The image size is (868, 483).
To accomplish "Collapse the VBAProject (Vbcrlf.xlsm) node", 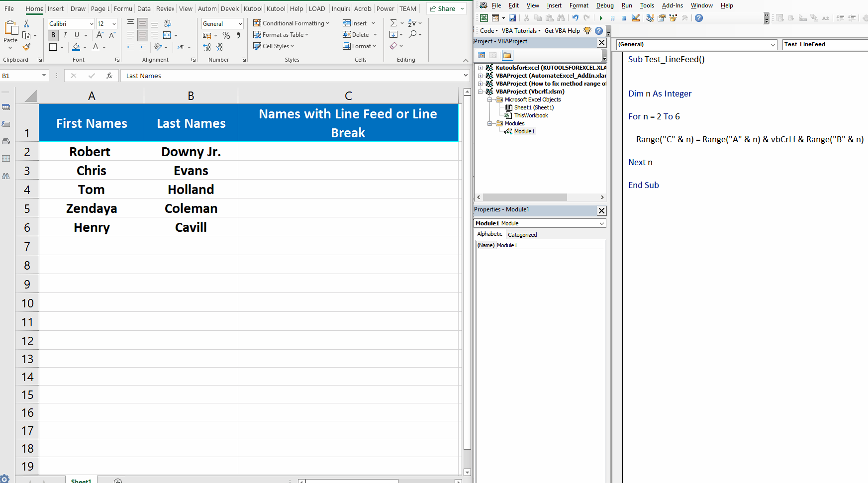I will click(x=480, y=91).
